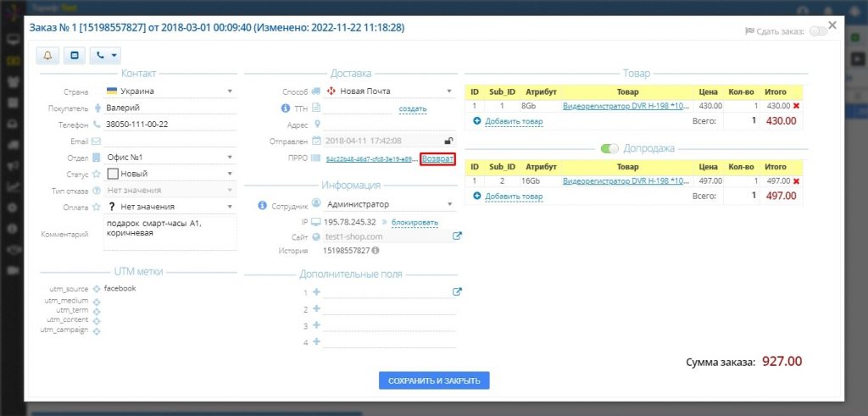
Task: Click the lock icon next to Отправлен date
Action: (x=448, y=141)
